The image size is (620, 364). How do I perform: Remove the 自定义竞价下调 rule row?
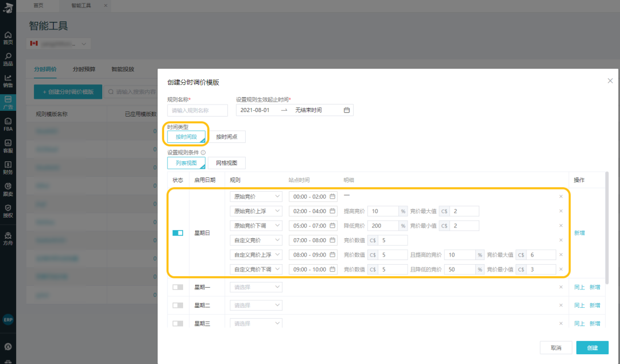[561, 269]
